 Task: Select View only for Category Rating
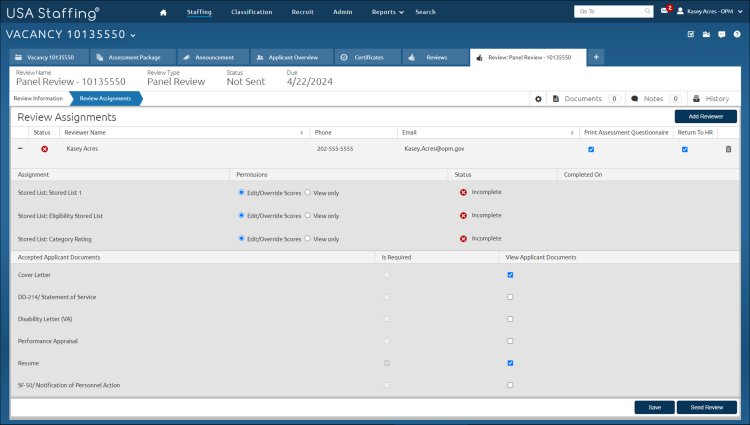pyautogui.click(x=308, y=238)
